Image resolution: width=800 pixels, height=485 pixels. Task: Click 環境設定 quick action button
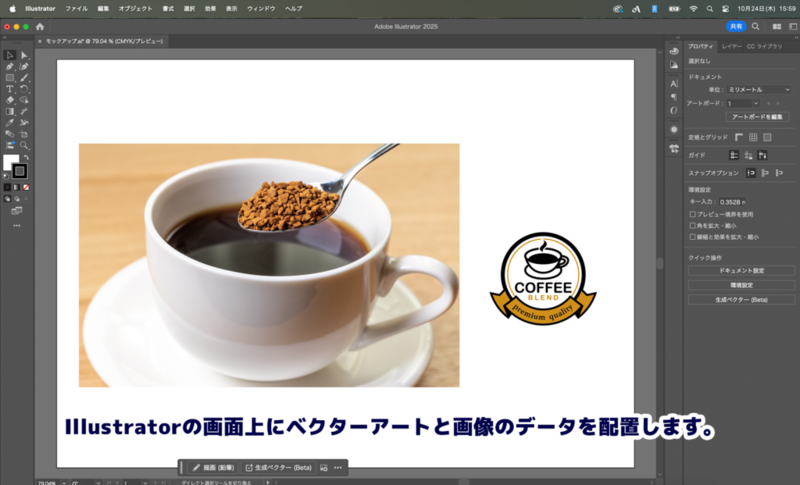741,285
